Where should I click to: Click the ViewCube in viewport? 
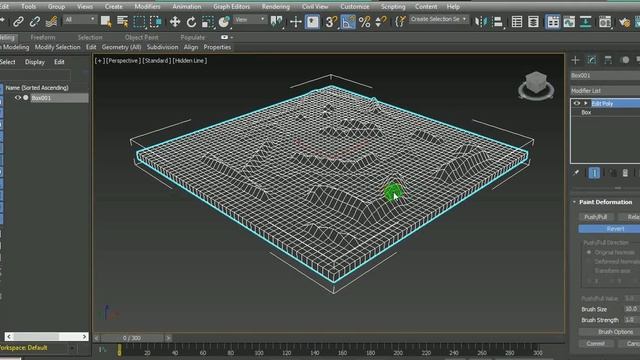pyautogui.click(x=536, y=86)
